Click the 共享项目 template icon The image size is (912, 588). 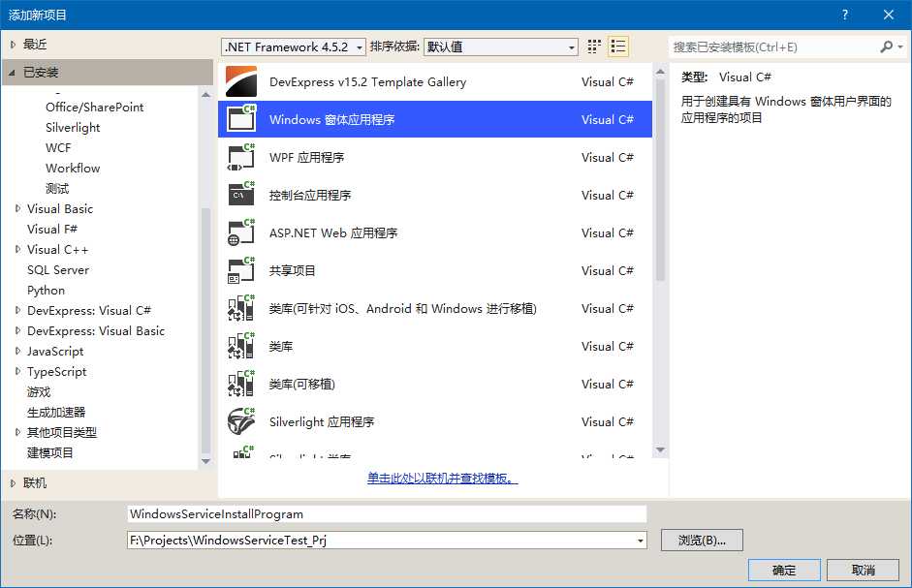pos(240,270)
